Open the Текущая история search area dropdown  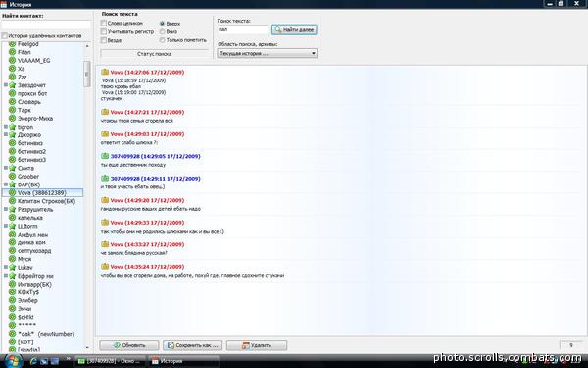[267, 53]
